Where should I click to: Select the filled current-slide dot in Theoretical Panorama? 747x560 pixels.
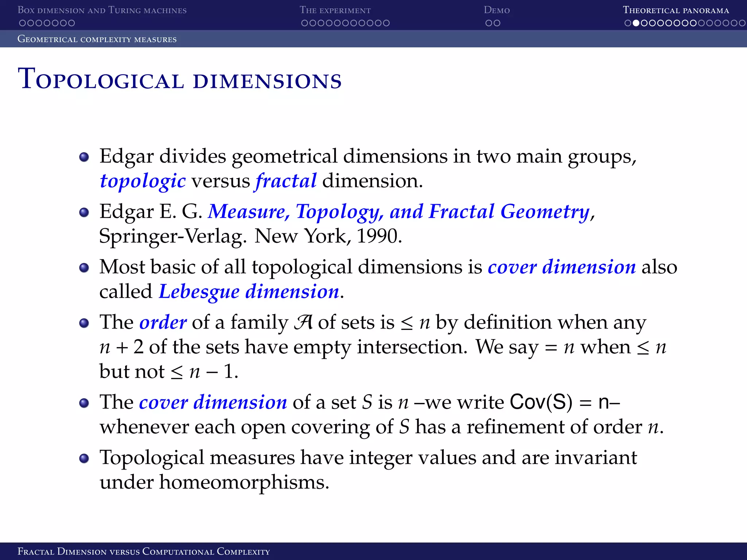tap(636, 23)
